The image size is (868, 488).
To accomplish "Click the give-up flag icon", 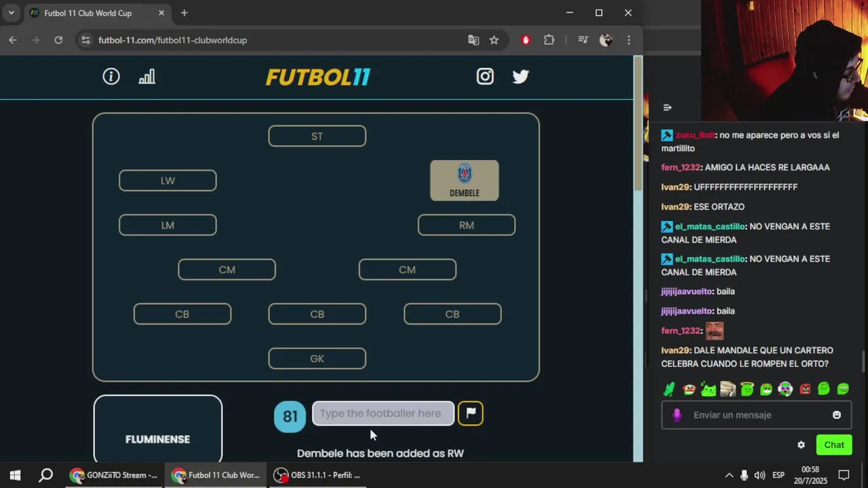I will tap(471, 413).
